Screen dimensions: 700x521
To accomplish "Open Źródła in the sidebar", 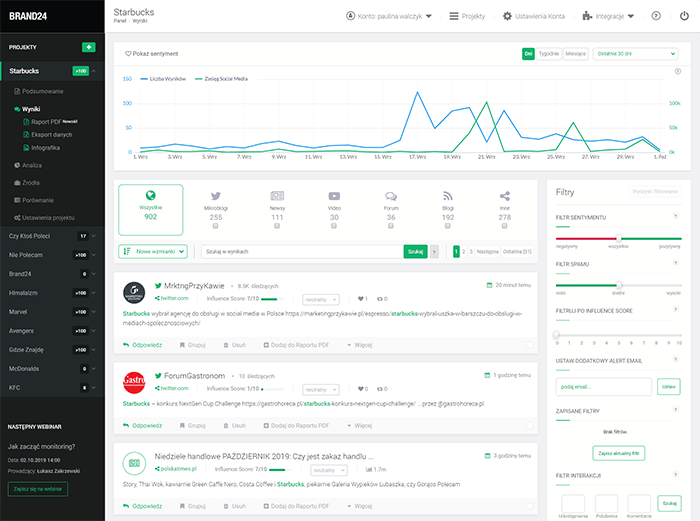I will (x=27, y=183).
